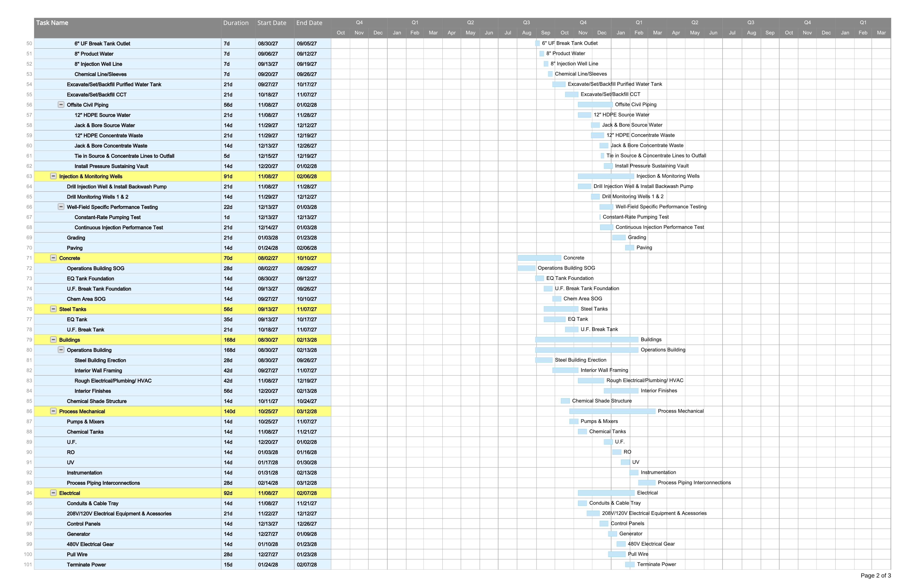Collapse the Steel Tanks group
The width and height of the screenshot is (909, 588).
(x=53, y=309)
